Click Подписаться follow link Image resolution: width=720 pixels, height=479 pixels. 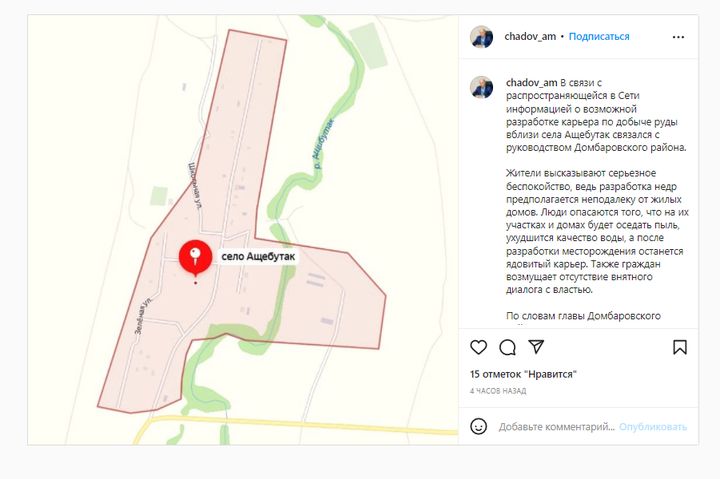[599, 37]
